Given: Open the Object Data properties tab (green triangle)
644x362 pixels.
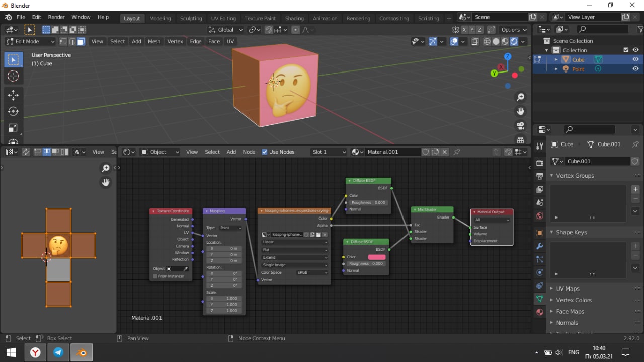Looking at the screenshot, I should click(x=540, y=299).
